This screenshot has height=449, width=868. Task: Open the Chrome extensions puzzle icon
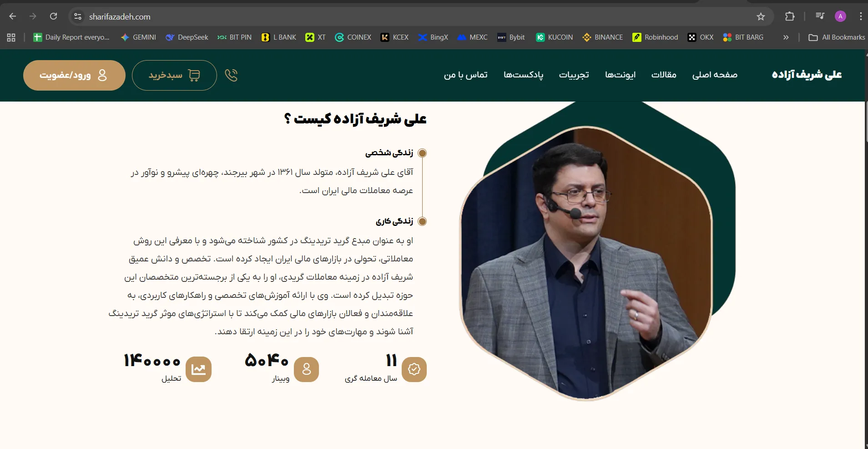click(790, 16)
